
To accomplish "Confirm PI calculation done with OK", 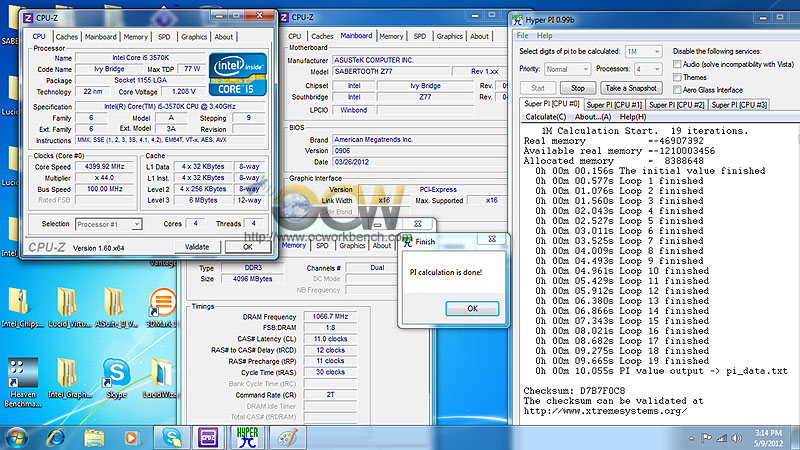I will pyautogui.click(x=472, y=309).
